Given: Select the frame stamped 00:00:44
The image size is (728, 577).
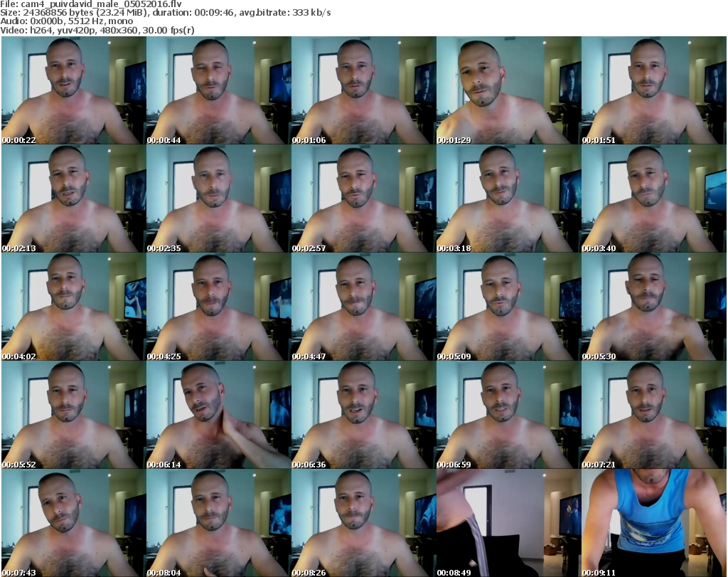Looking at the screenshot, I should 219,90.
